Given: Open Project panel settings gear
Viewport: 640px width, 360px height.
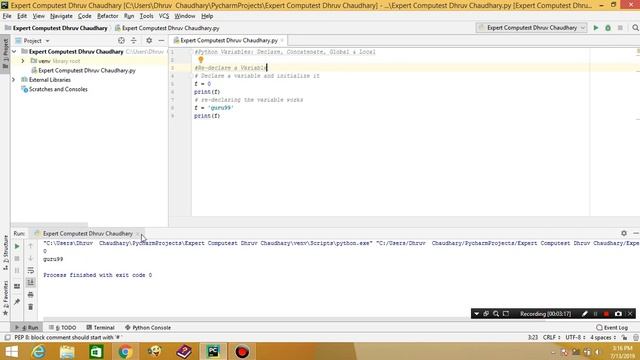Looking at the screenshot, I should click(149, 41).
